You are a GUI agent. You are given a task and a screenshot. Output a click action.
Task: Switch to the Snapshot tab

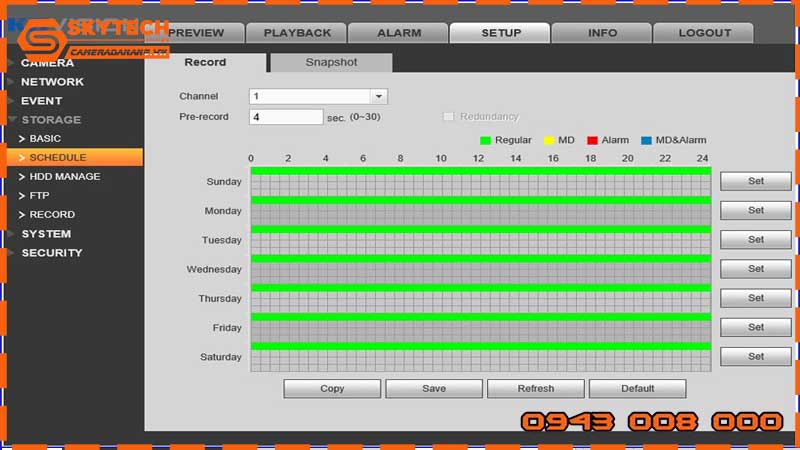point(331,62)
